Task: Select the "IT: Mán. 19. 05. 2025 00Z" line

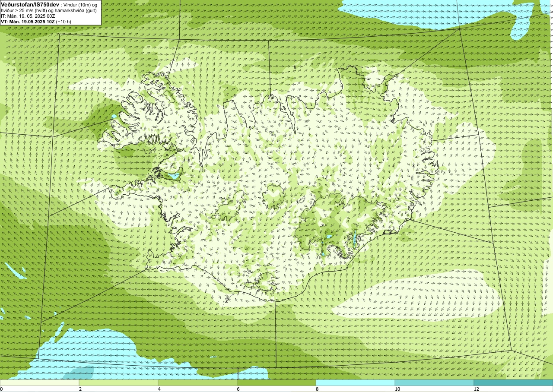Action: (x=28, y=16)
